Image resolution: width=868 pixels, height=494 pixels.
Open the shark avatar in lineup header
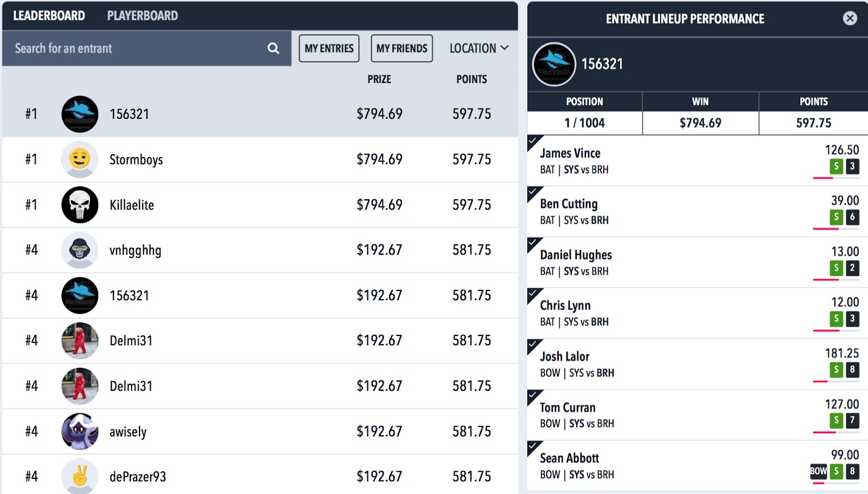[554, 64]
